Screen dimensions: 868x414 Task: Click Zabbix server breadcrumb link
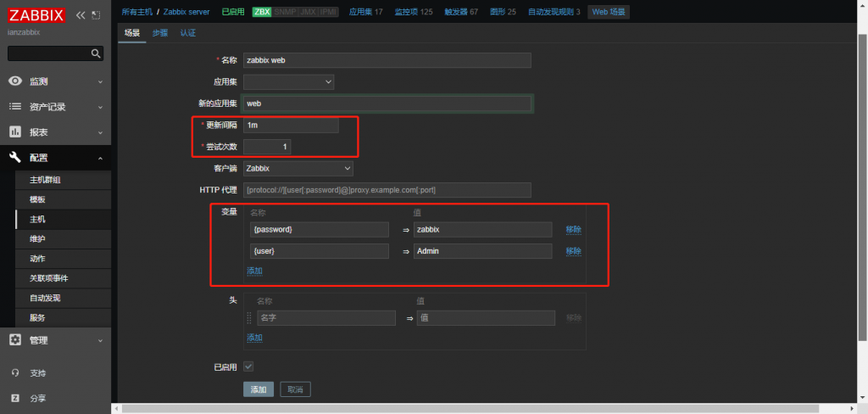[x=186, y=12]
